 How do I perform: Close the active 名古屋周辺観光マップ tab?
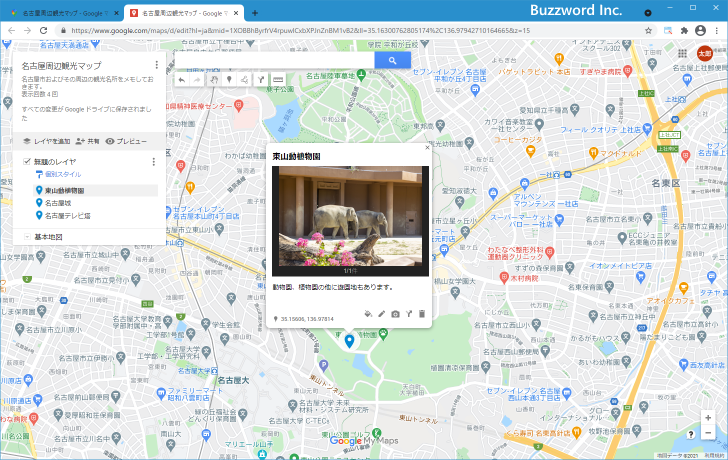pos(236,13)
